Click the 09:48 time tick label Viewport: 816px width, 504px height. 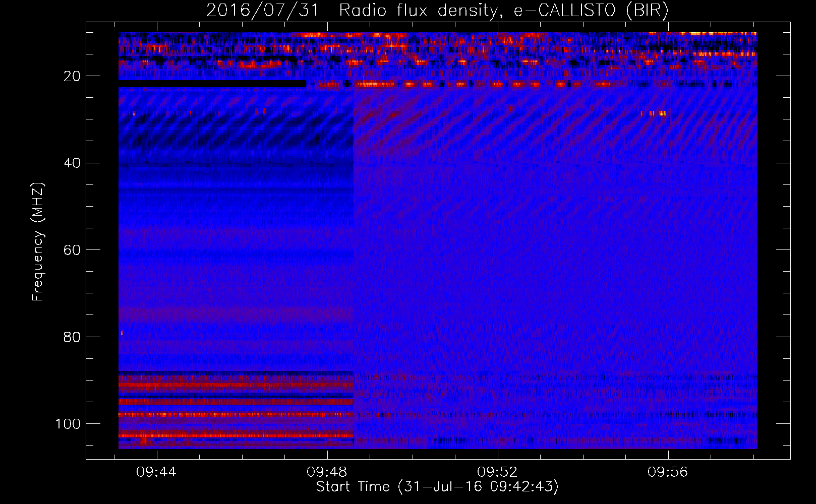click(x=327, y=472)
